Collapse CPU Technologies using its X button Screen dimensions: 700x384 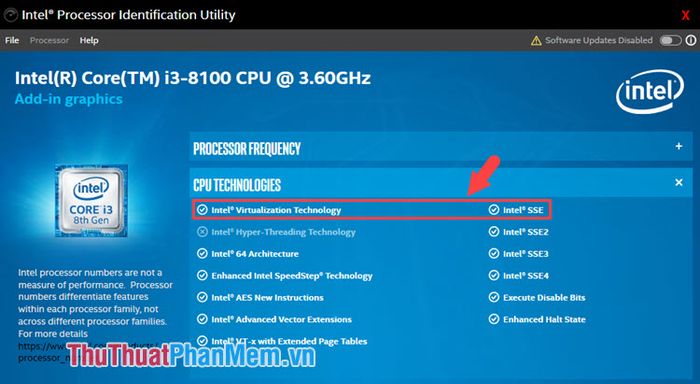679,182
